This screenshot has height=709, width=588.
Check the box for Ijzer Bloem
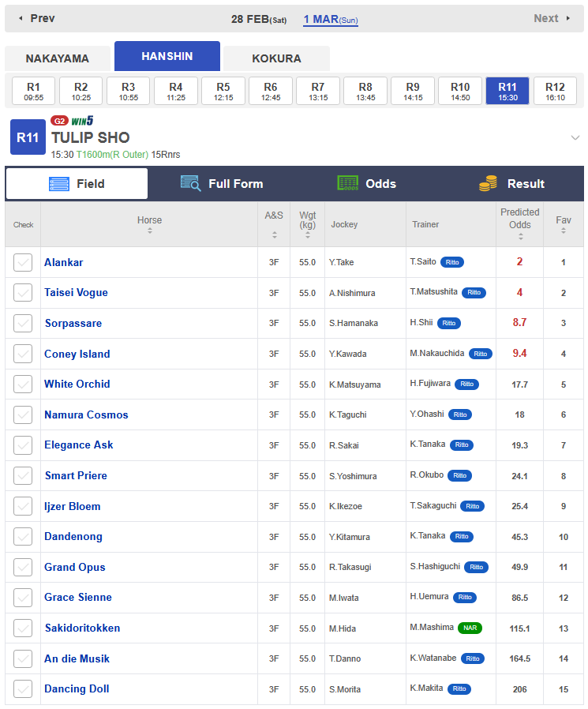(x=23, y=506)
